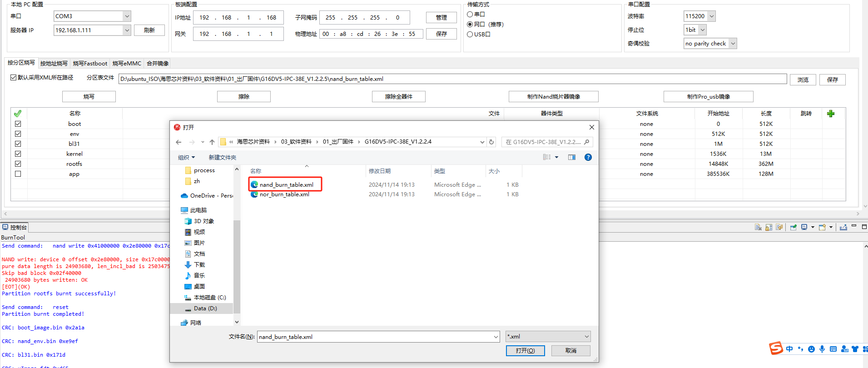The width and height of the screenshot is (868, 368).
Task: Click the blue help question mark icon
Action: [588, 157]
